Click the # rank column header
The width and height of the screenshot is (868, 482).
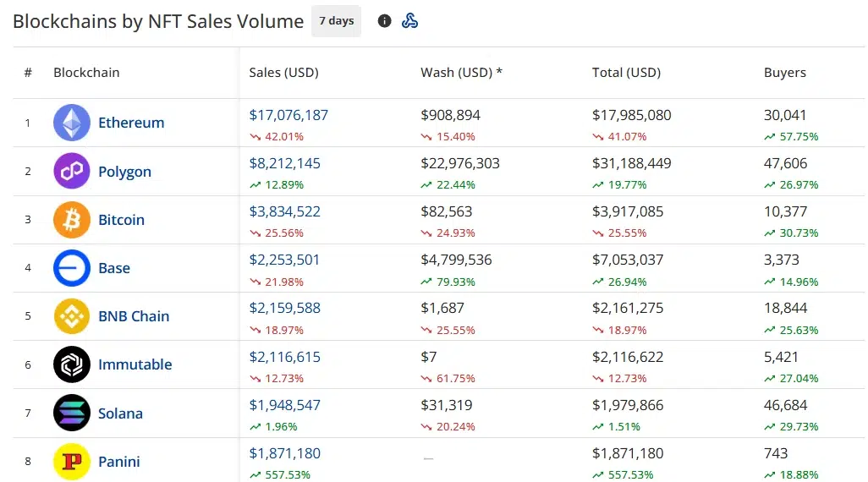point(28,73)
